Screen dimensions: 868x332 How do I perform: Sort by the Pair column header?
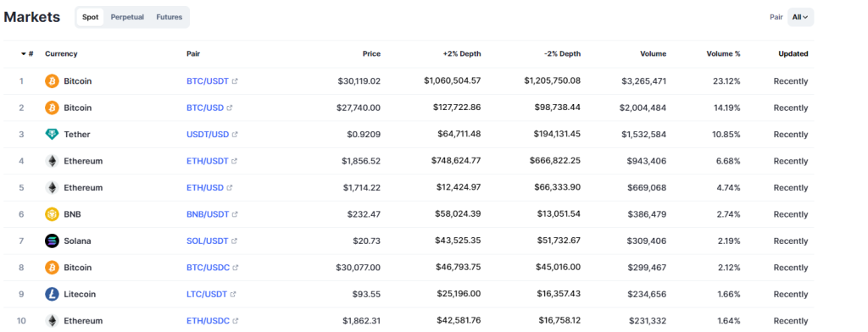point(193,53)
